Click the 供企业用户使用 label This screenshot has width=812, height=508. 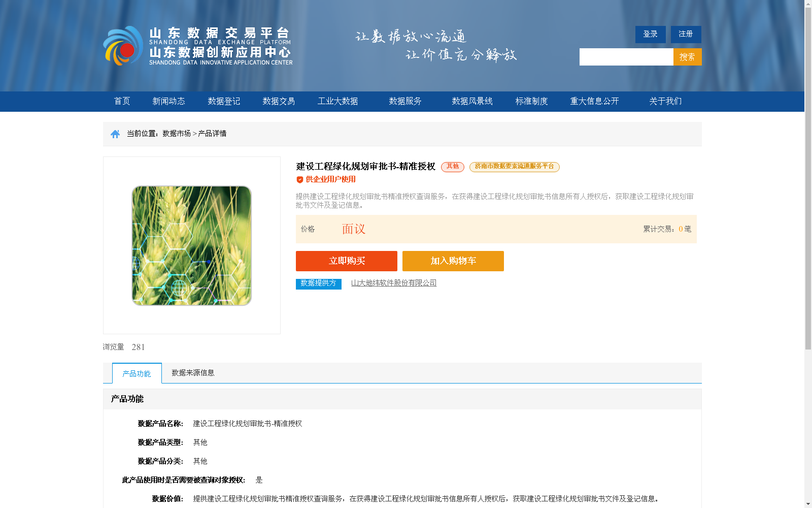coord(330,179)
